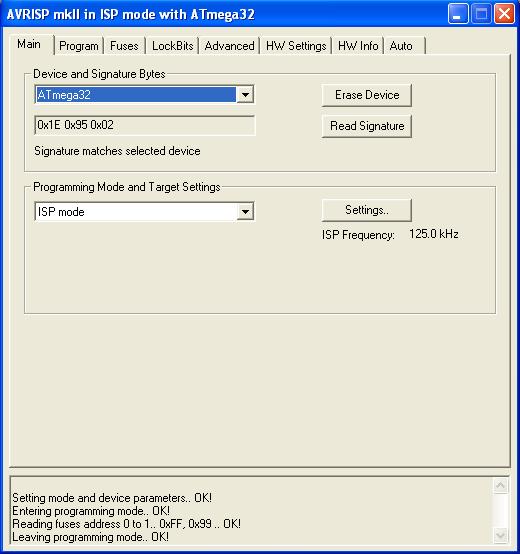Click the 'ISP Frequency:' label
The height and width of the screenshot is (554, 520).
click(358, 235)
